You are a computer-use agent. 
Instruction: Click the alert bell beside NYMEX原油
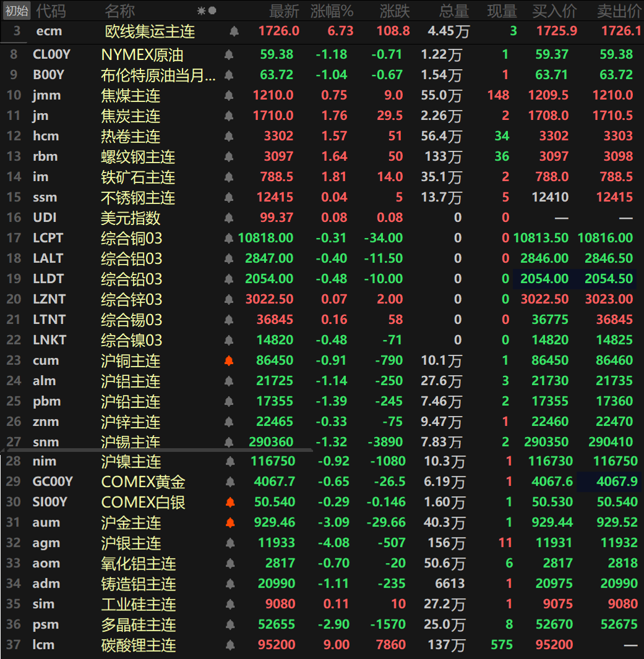pos(228,54)
